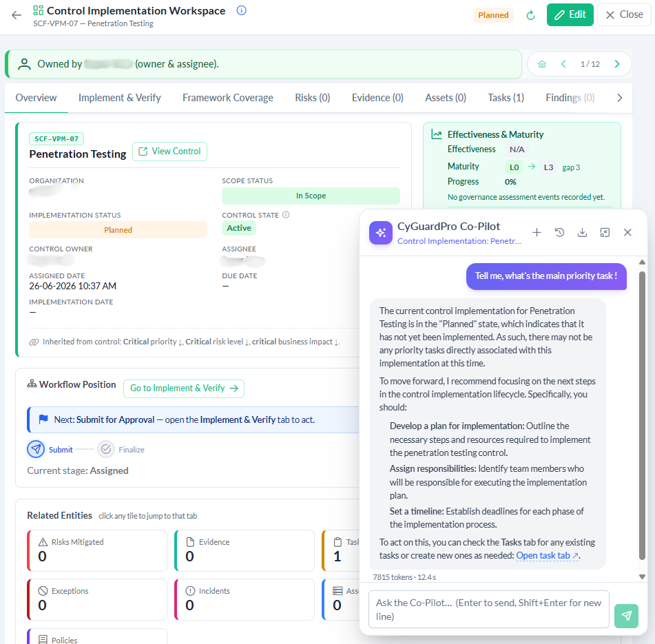Click the Co-Pilot scrollbar up arrow
The height and width of the screenshot is (644, 655).
(642, 262)
